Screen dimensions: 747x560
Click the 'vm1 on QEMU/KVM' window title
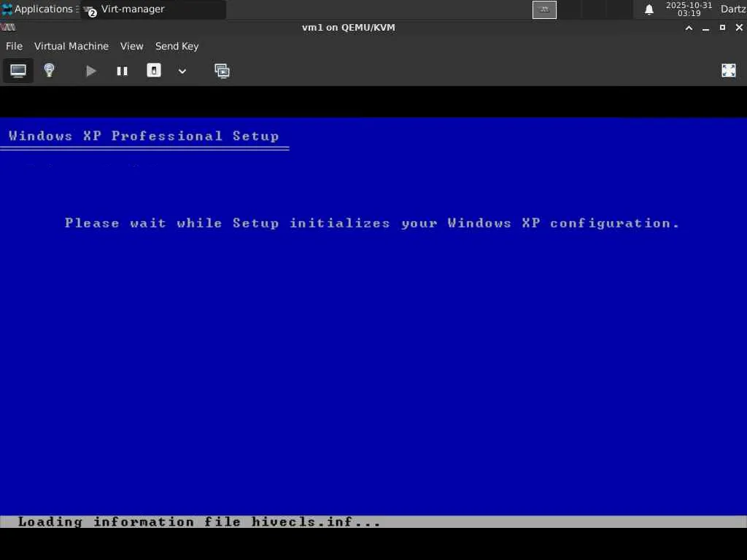pos(348,28)
